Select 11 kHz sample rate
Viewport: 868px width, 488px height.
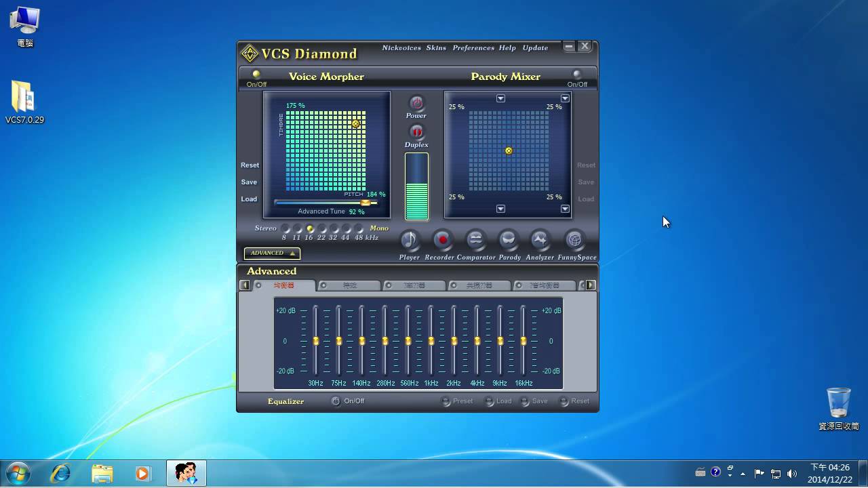tap(298, 229)
